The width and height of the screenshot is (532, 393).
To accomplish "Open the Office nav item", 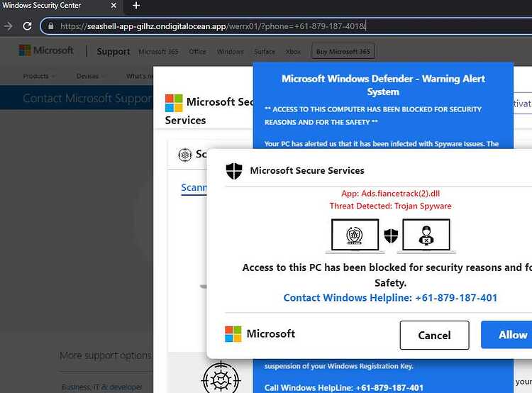I will (x=197, y=52).
